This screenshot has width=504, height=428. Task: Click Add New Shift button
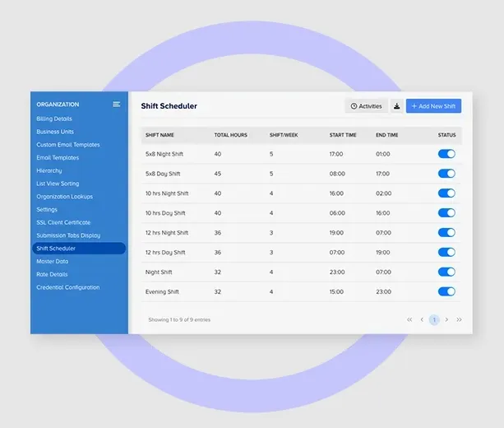pos(433,106)
